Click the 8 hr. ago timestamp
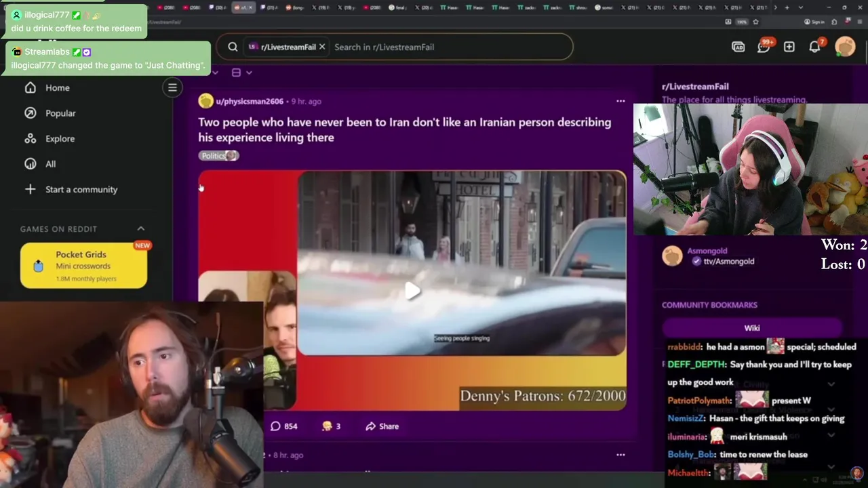Viewport: 868px width, 488px height. click(x=288, y=455)
